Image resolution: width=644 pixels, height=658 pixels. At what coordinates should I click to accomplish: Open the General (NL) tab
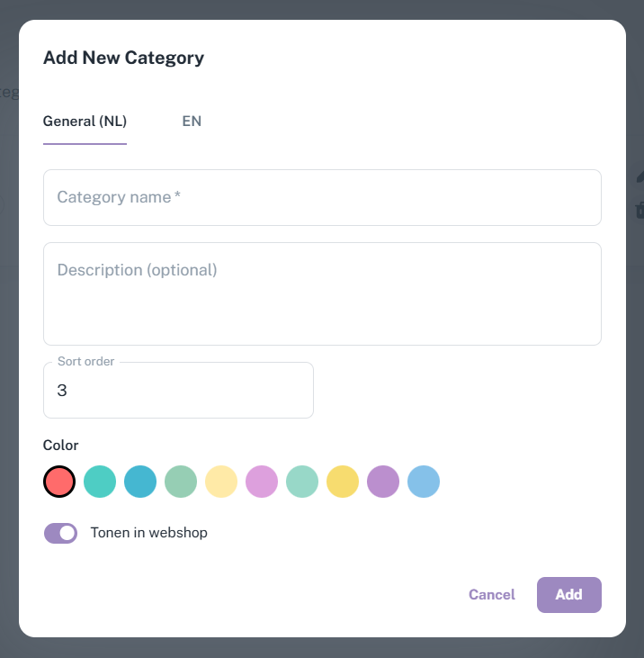(85, 121)
